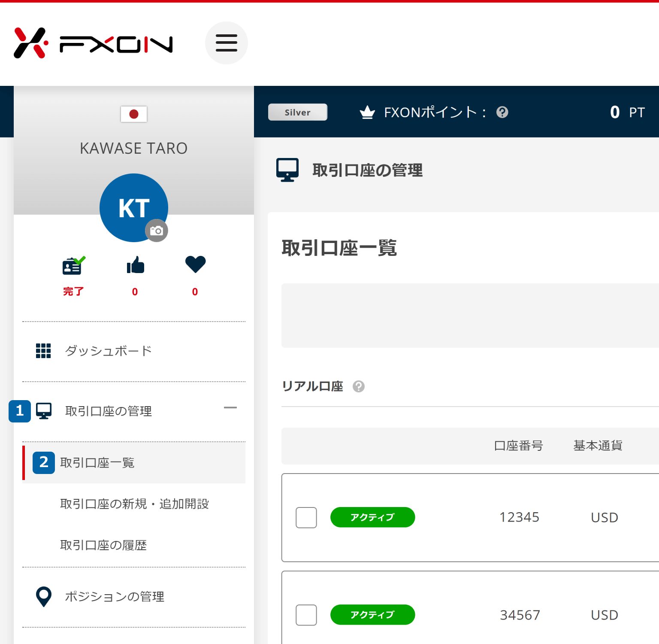This screenshot has height=644, width=659.
Task: Collapse the 取引口座の管理 section
Action: pyautogui.click(x=230, y=407)
